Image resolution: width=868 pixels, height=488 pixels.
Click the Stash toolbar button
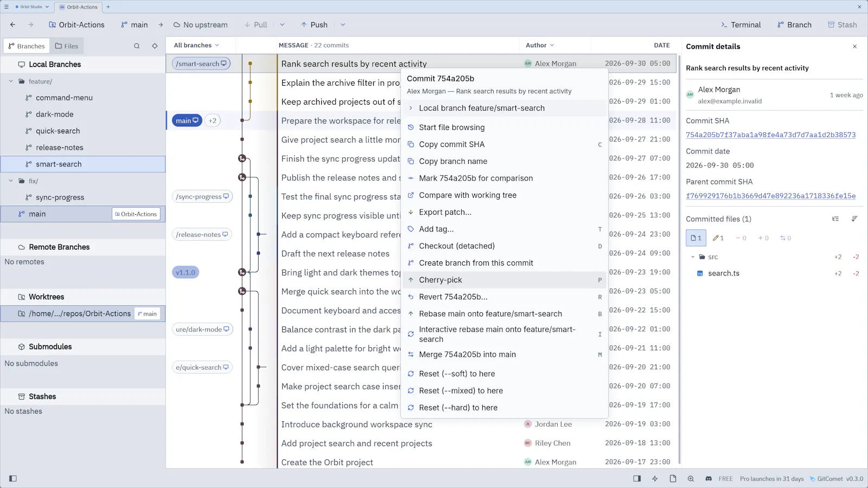pyautogui.click(x=842, y=25)
